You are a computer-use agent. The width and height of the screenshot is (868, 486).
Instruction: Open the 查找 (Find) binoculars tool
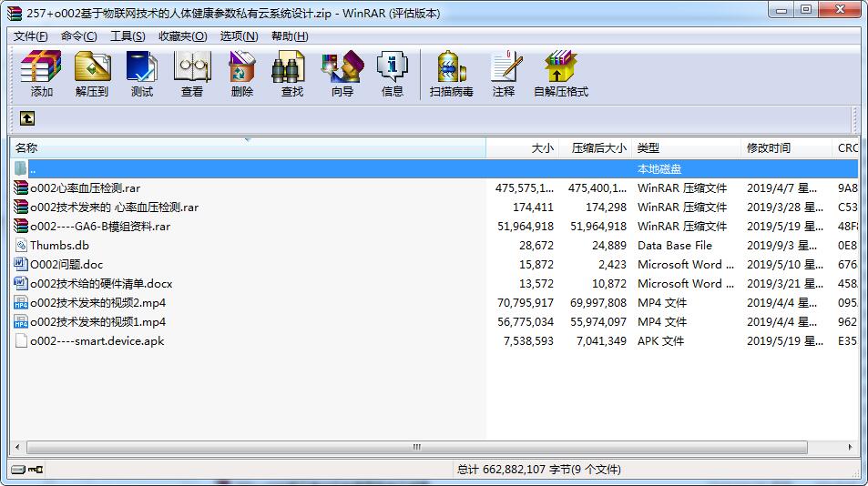coord(291,74)
